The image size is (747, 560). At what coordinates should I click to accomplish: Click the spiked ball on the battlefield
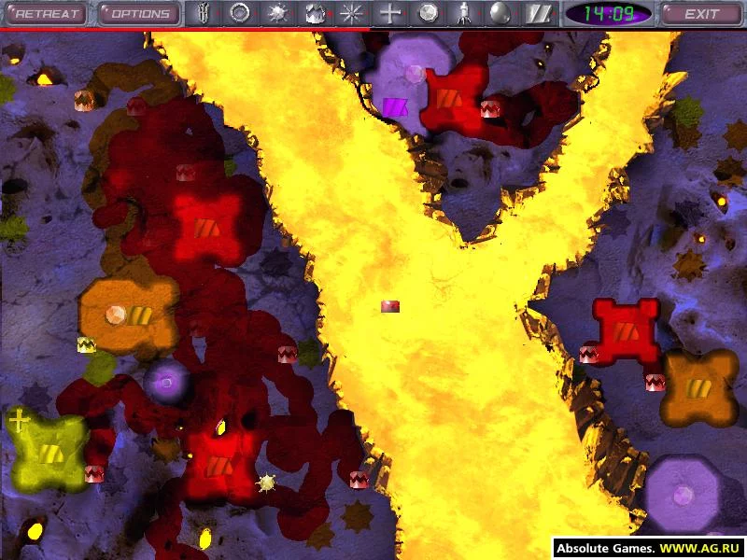pos(266,483)
